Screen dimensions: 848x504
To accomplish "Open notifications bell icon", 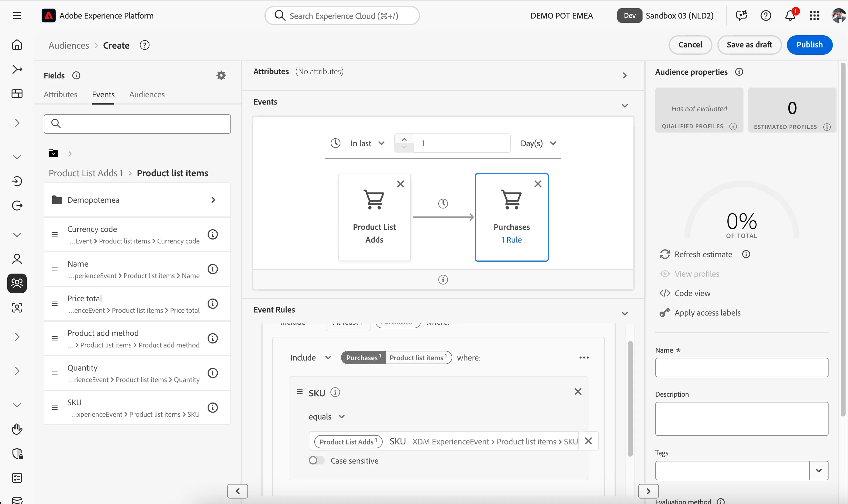I will click(790, 16).
